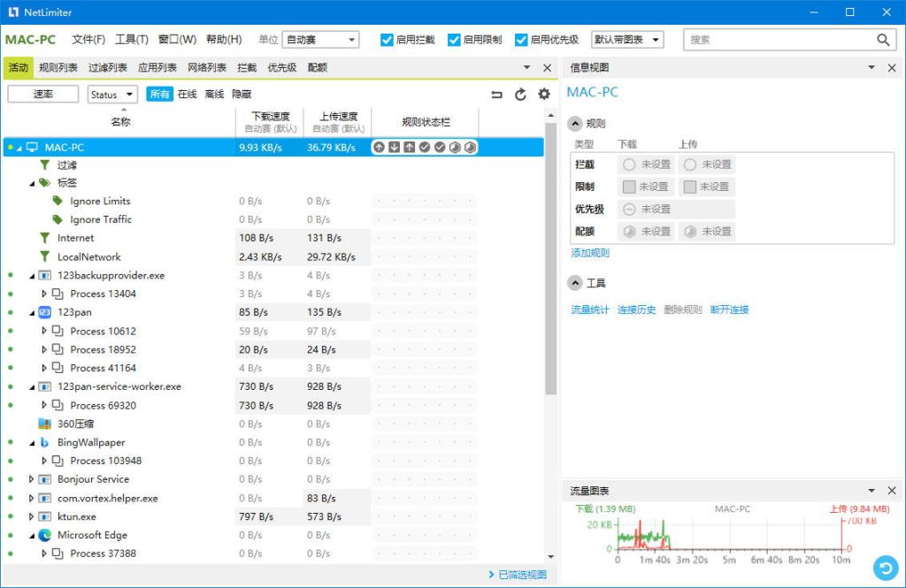Click the blue circular refresh button on the chart

(886, 568)
